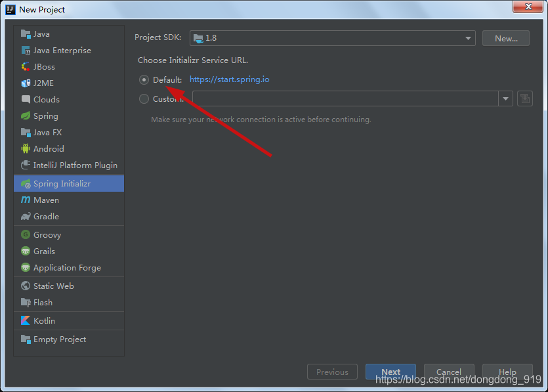
Task: Select the IntelliJ Platform Plugin label
Action: coord(75,165)
